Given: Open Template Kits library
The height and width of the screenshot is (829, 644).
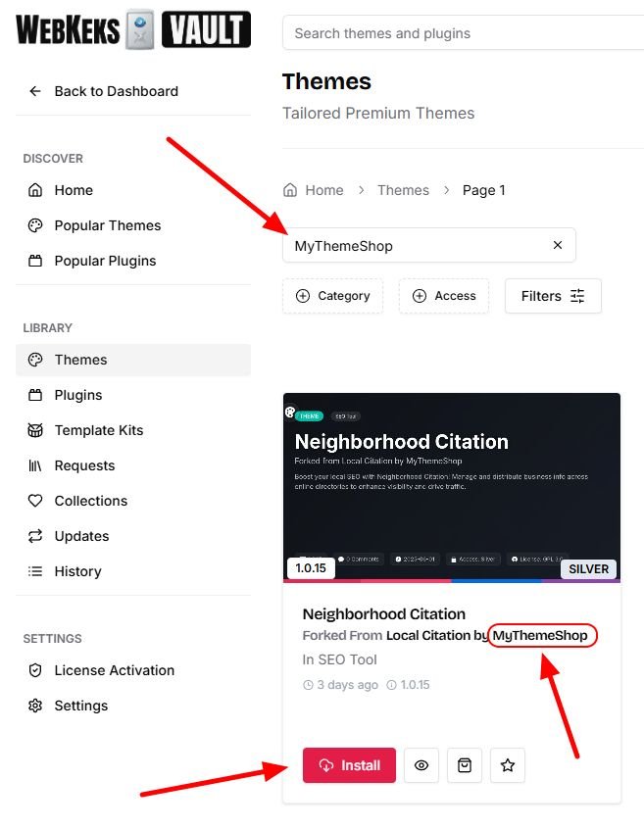Looking at the screenshot, I should click(x=98, y=430).
